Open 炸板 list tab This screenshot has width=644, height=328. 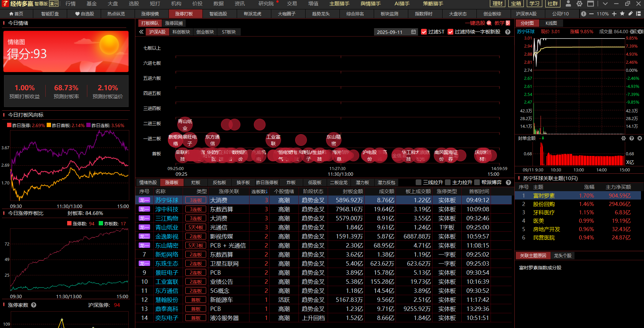[x=291, y=182]
